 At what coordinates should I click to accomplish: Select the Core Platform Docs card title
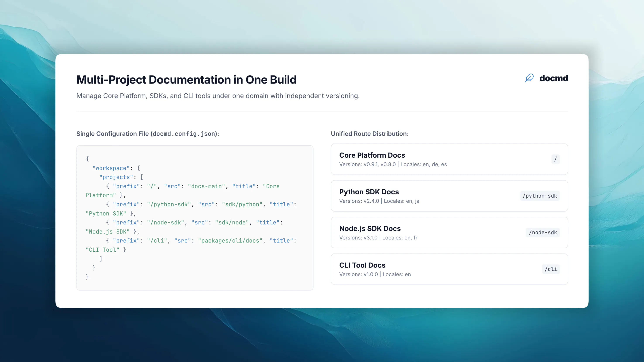pos(372,155)
